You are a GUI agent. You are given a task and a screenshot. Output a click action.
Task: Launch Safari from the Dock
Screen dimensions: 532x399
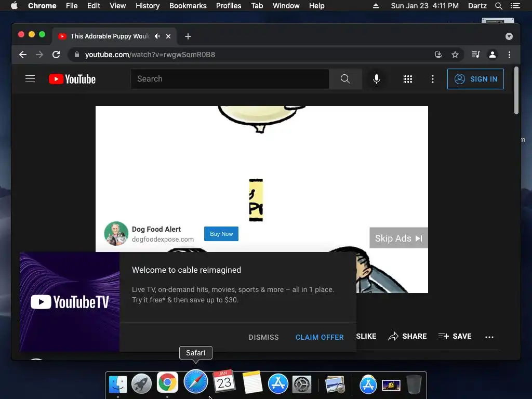coord(196,382)
